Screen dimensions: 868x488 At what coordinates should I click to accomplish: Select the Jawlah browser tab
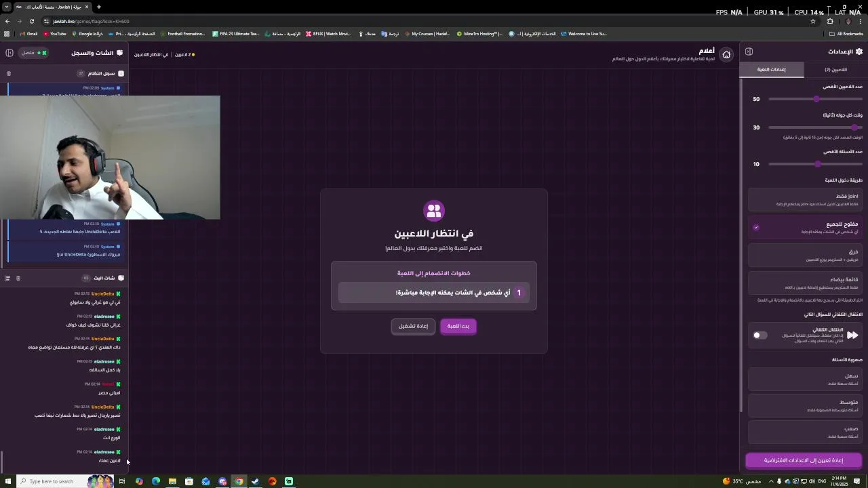[53, 7]
